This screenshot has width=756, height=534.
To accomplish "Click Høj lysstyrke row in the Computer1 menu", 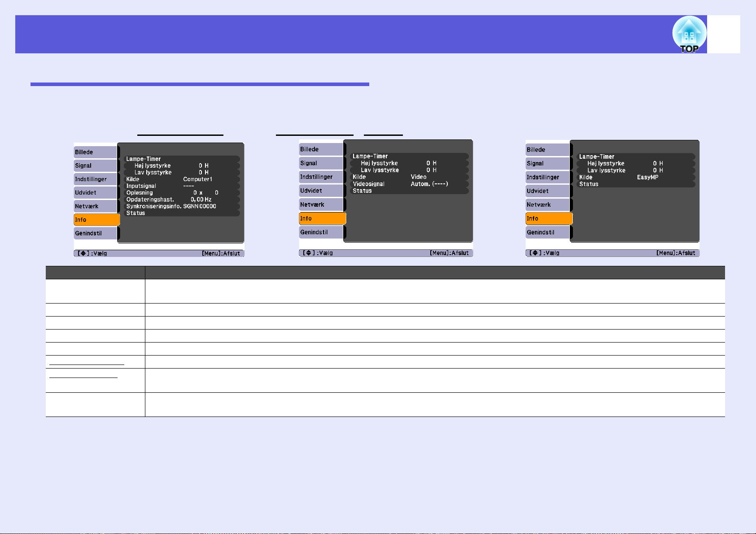I will point(182,165).
